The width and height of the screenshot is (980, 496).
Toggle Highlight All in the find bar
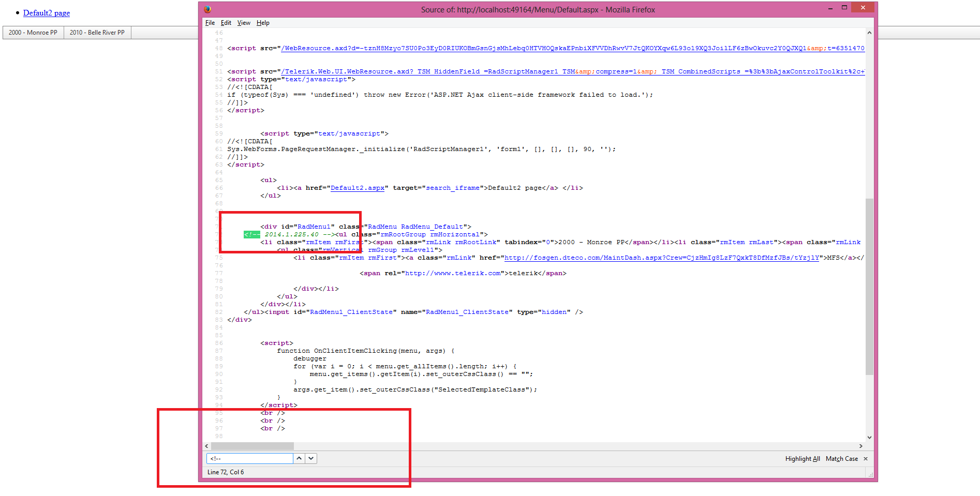803,459
